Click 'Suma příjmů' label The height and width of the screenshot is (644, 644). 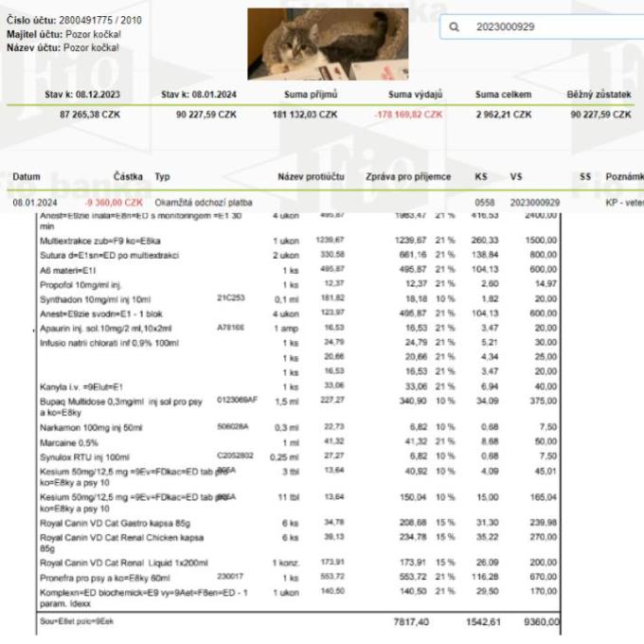311,95
